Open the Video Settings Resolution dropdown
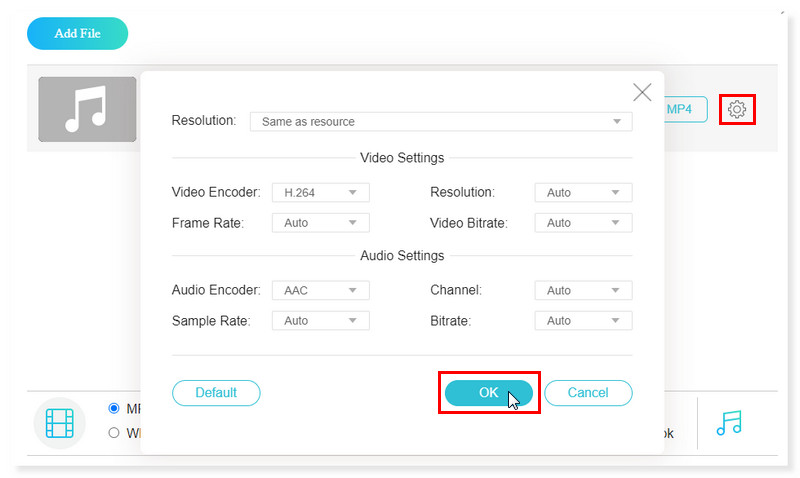 coord(582,192)
